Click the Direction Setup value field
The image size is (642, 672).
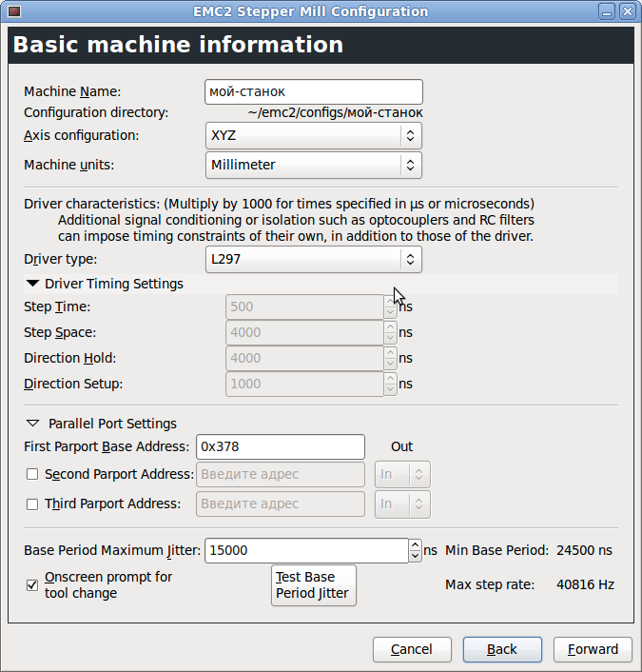click(304, 384)
